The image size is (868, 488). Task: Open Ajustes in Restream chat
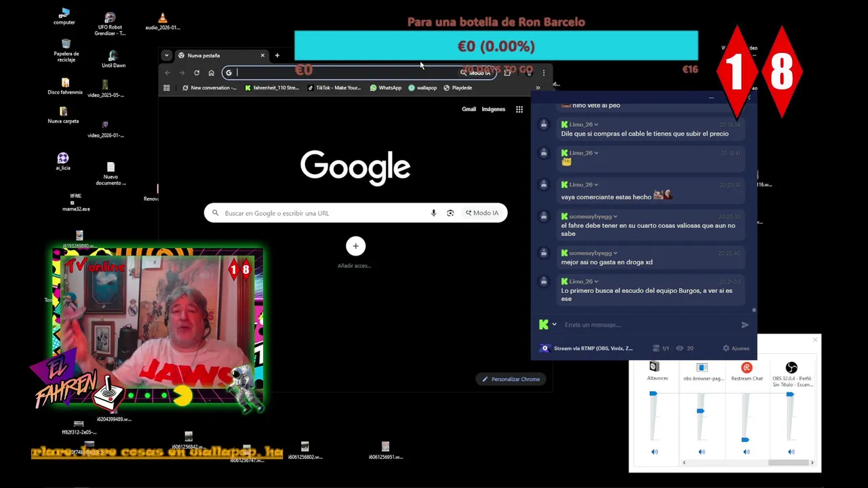[736, 348]
